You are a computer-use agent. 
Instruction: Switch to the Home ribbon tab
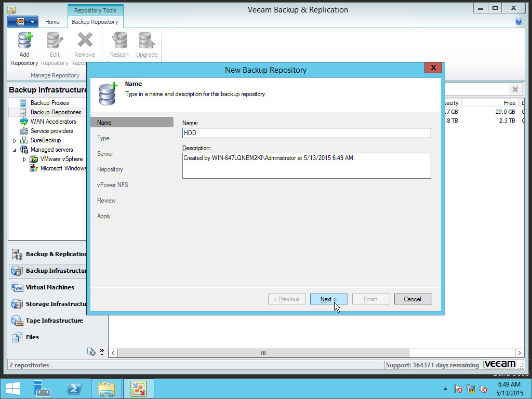[x=52, y=22]
